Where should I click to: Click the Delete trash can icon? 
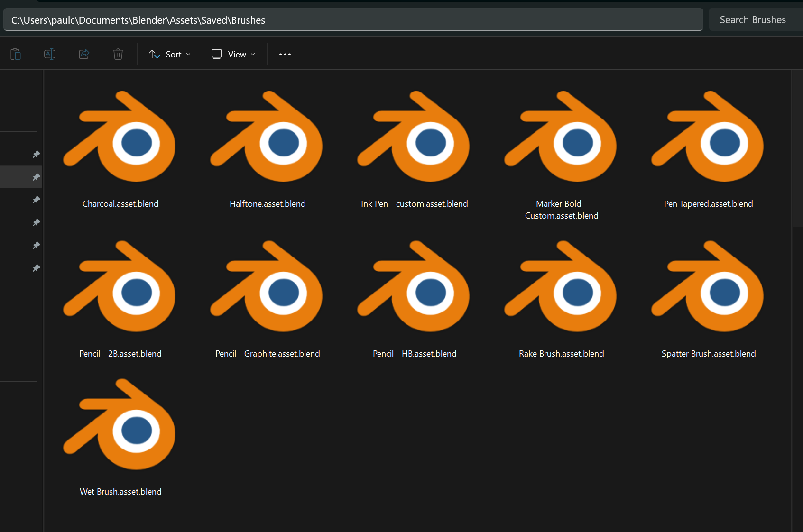118,54
